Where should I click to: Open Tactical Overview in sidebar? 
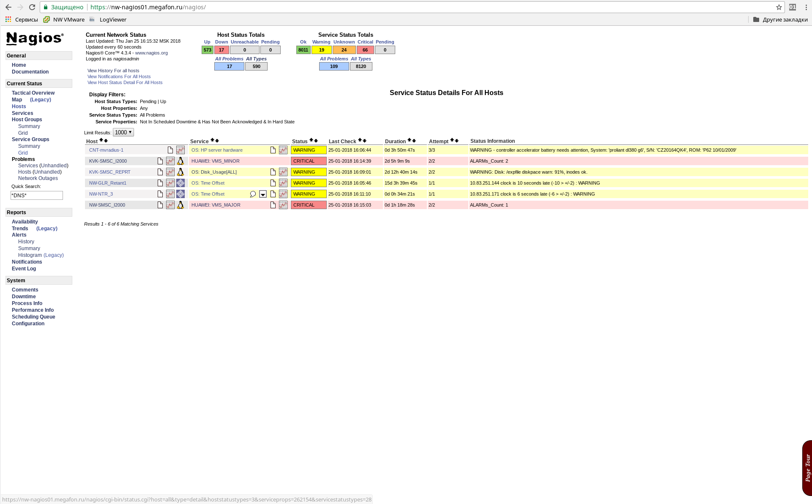coord(33,93)
